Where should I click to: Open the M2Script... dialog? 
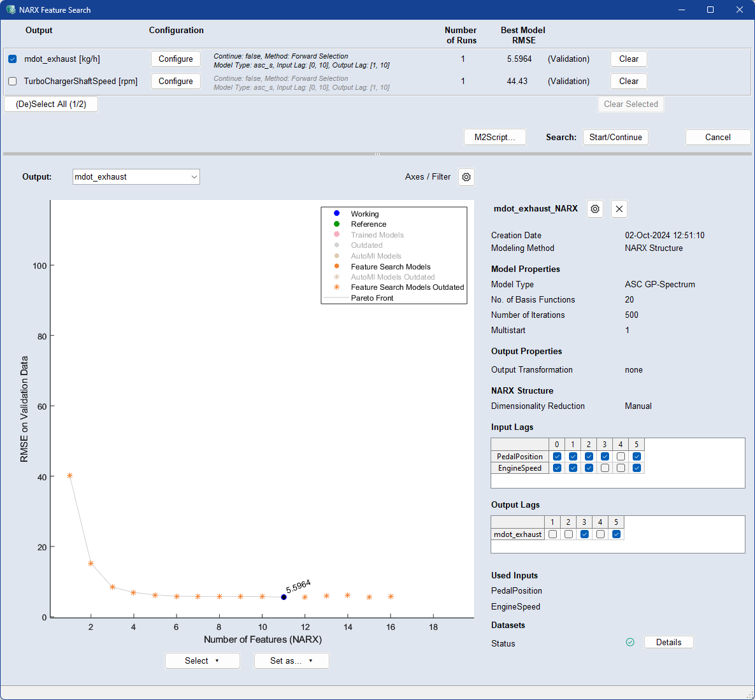pos(494,137)
